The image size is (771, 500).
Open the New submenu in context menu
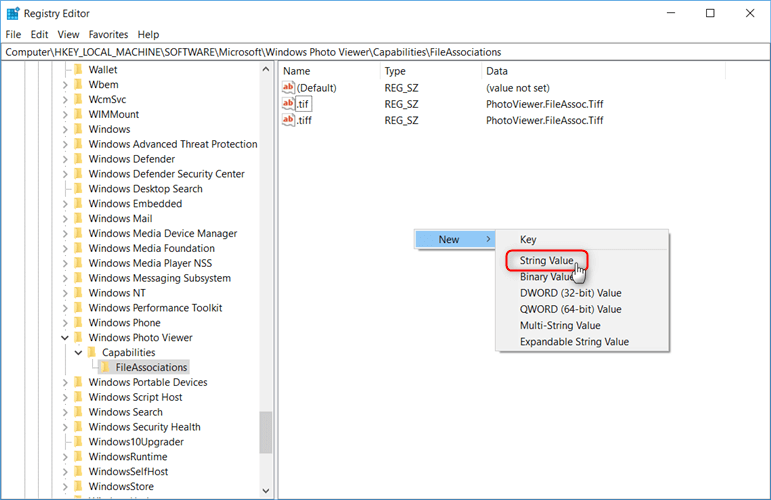455,239
